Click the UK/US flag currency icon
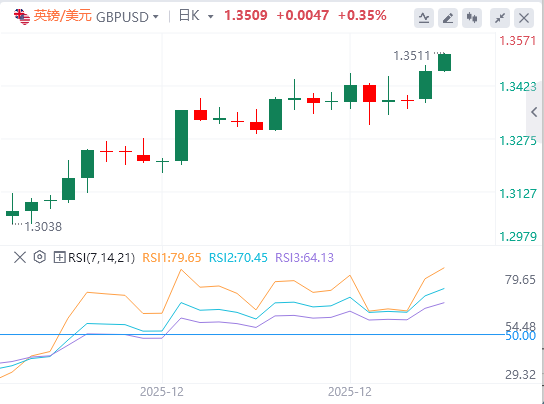Image resolution: width=544 pixels, height=404 pixels. coord(22,16)
